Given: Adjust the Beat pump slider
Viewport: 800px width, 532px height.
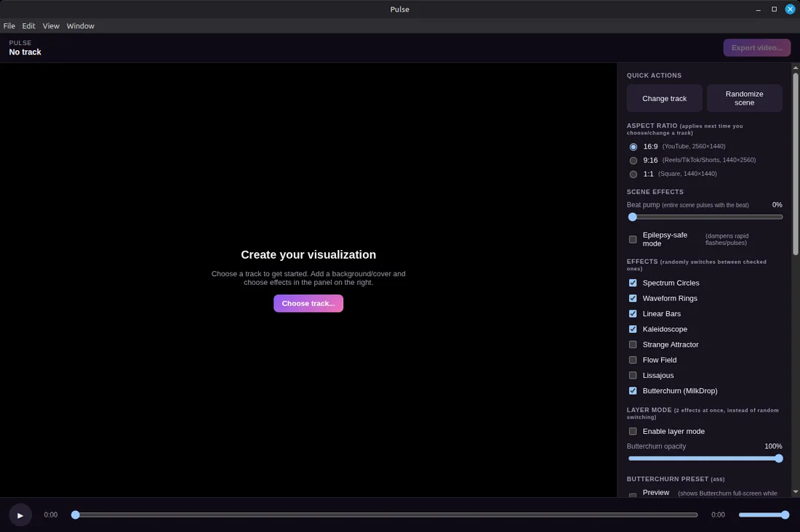Looking at the screenshot, I should pos(705,217).
